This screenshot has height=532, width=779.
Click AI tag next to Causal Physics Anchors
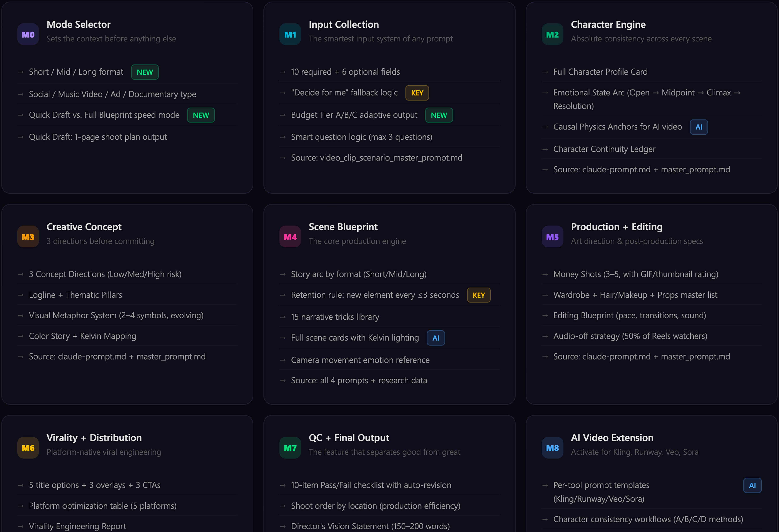pos(699,127)
